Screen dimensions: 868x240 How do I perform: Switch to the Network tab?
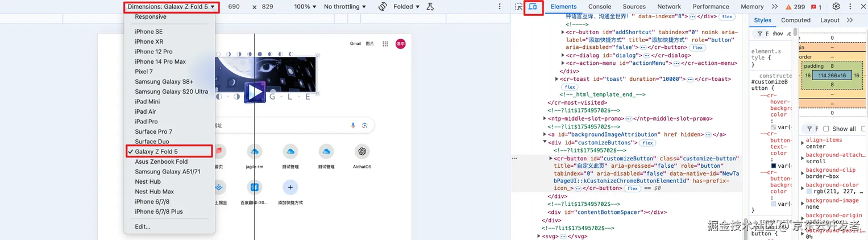[x=669, y=7]
